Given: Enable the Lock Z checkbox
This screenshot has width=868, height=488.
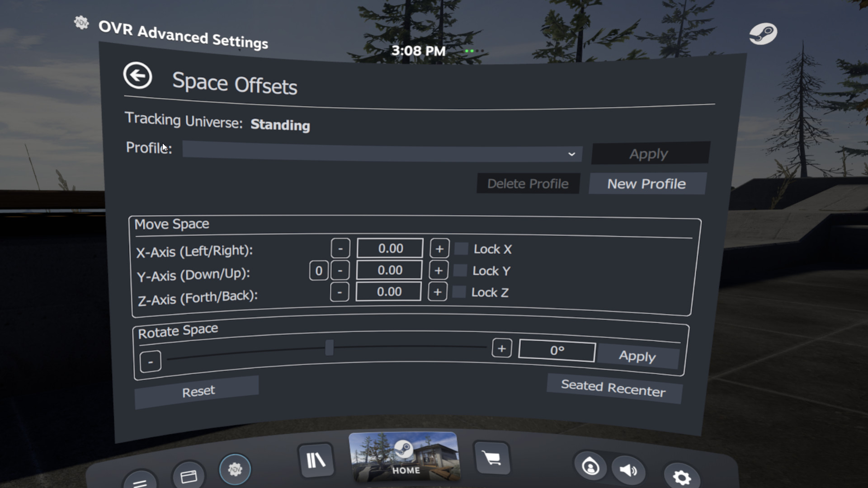Looking at the screenshot, I should [x=459, y=292].
